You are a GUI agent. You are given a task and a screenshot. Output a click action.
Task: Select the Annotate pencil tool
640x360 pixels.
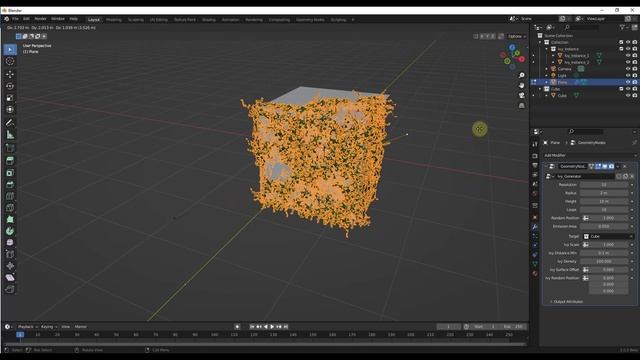tap(10, 123)
